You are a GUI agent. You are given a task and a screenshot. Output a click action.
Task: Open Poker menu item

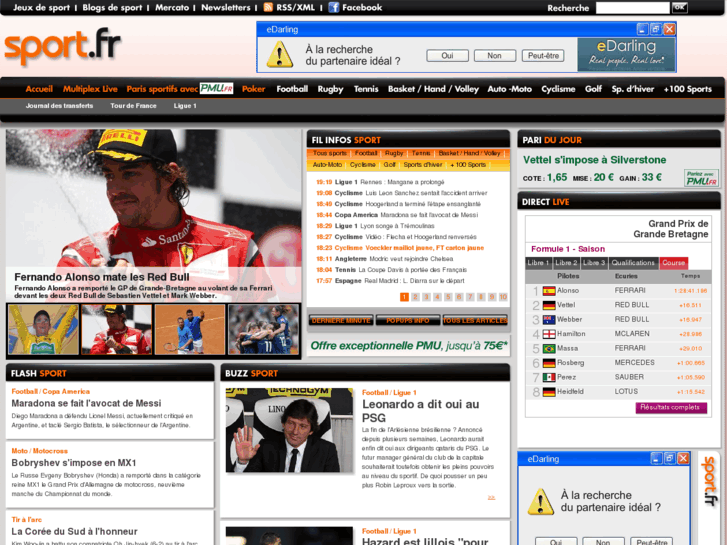253,89
